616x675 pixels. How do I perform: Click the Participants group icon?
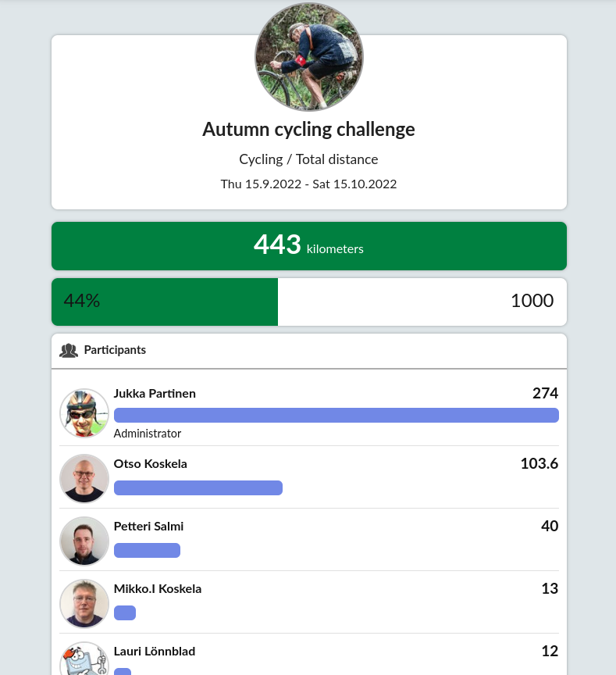click(69, 351)
